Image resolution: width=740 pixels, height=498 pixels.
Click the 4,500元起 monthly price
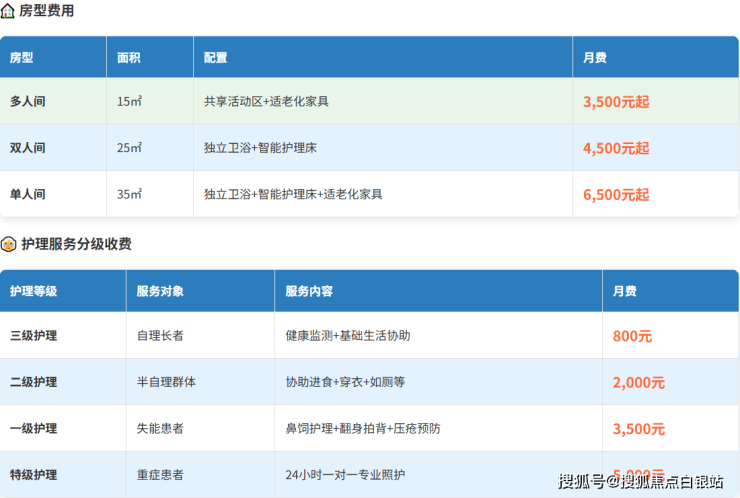[616, 148]
